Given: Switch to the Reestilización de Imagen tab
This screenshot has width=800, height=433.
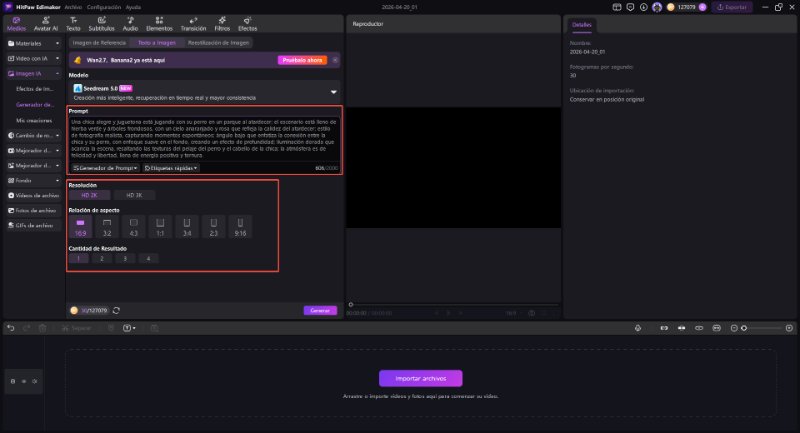Looking at the screenshot, I should tap(218, 43).
